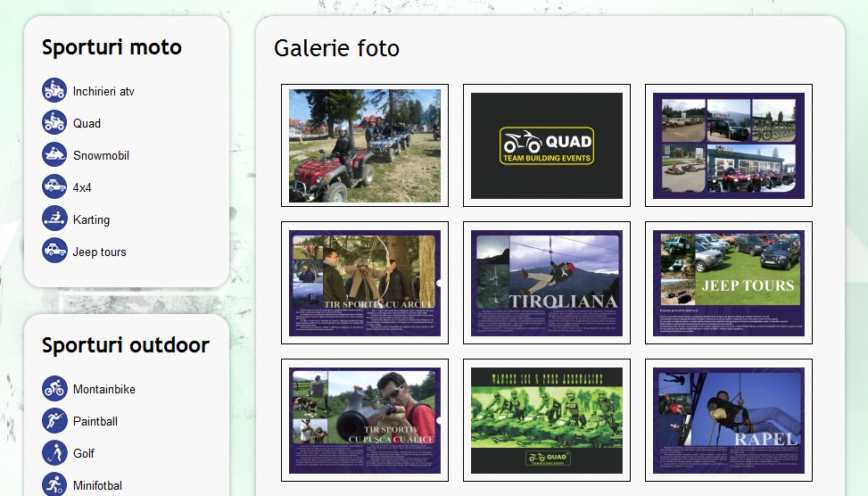Open the Tiroliana zipline thumbnail

click(x=547, y=283)
